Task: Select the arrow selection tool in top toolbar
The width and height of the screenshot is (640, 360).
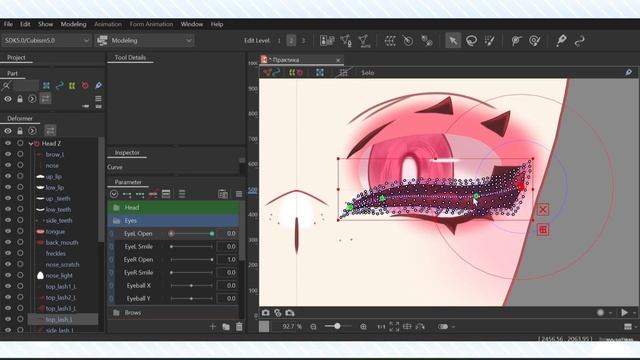Action: pos(453,40)
